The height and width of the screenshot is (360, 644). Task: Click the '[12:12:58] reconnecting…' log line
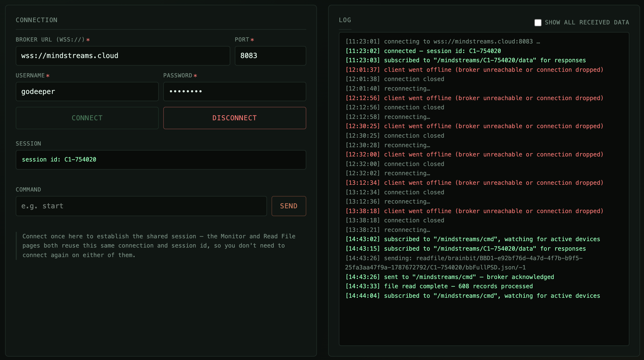(388, 117)
